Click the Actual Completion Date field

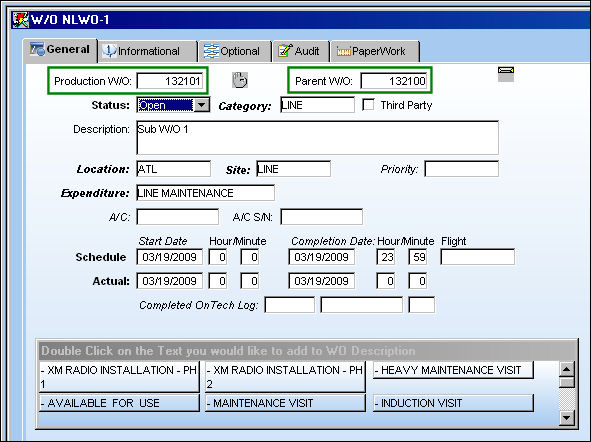coord(322,281)
